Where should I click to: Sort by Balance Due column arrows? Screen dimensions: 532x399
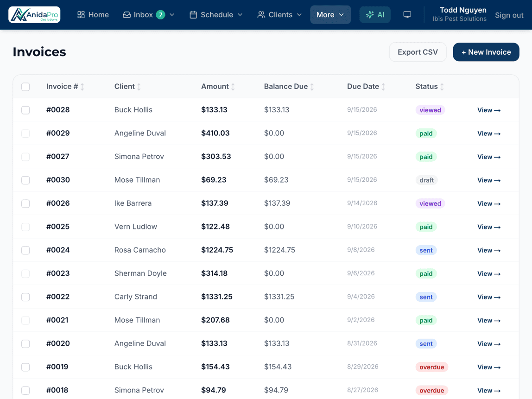[312, 87]
